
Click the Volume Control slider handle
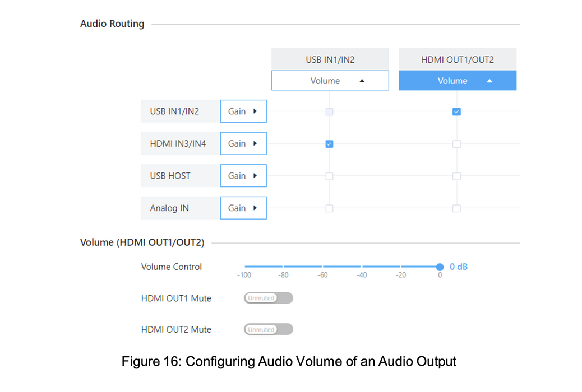pyautogui.click(x=440, y=267)
